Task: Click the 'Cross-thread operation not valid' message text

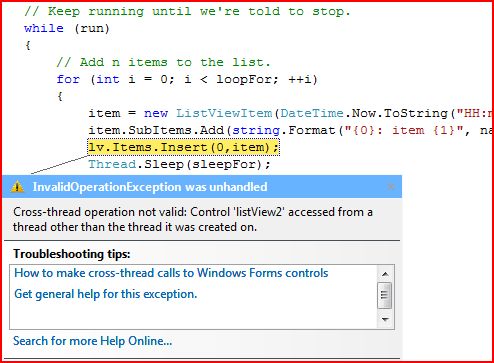Action: (x=193, y=219)
